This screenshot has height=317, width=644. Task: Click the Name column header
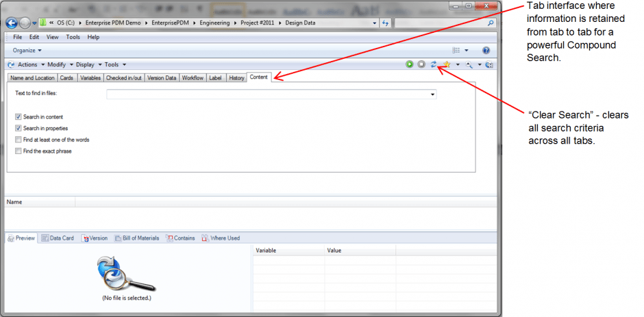[x=14, y=202]
